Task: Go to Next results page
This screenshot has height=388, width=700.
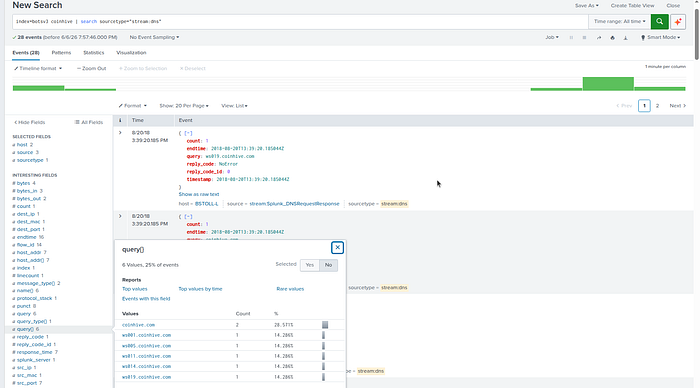Action: [x=678, y=106]
